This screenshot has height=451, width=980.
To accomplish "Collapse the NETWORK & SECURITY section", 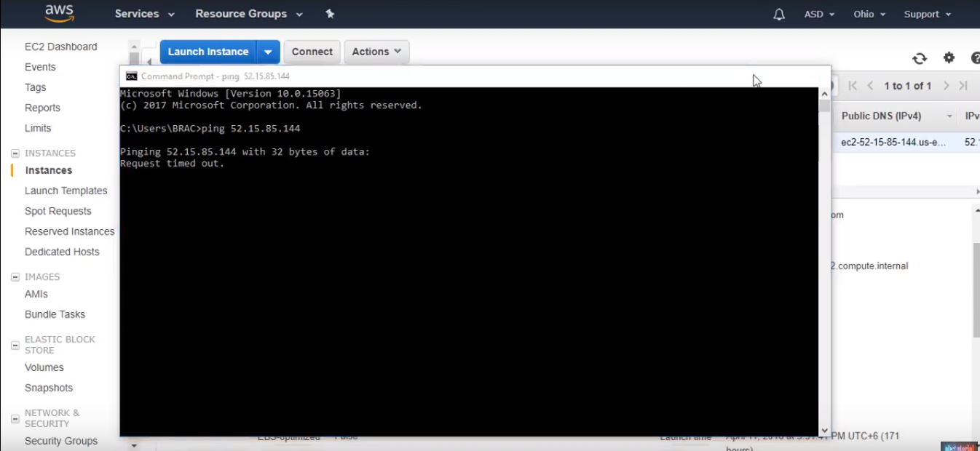I will pyautogui.click(x=15, y=418).
